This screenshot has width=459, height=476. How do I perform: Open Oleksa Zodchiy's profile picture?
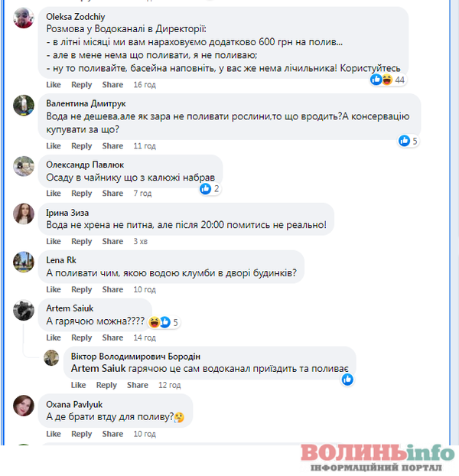[24, 18]
